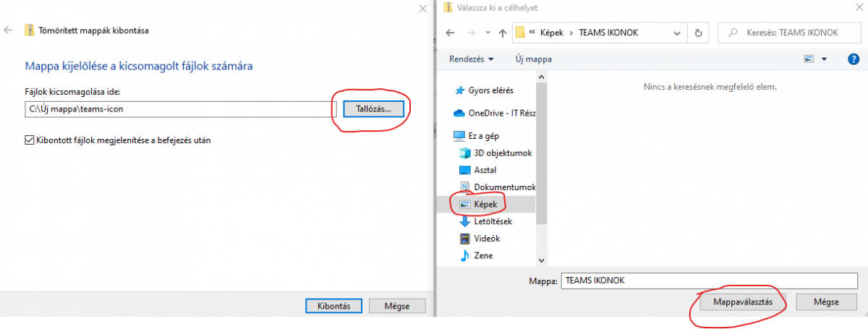Click the back arrow in extraction wizard

[x=8, y=30]
